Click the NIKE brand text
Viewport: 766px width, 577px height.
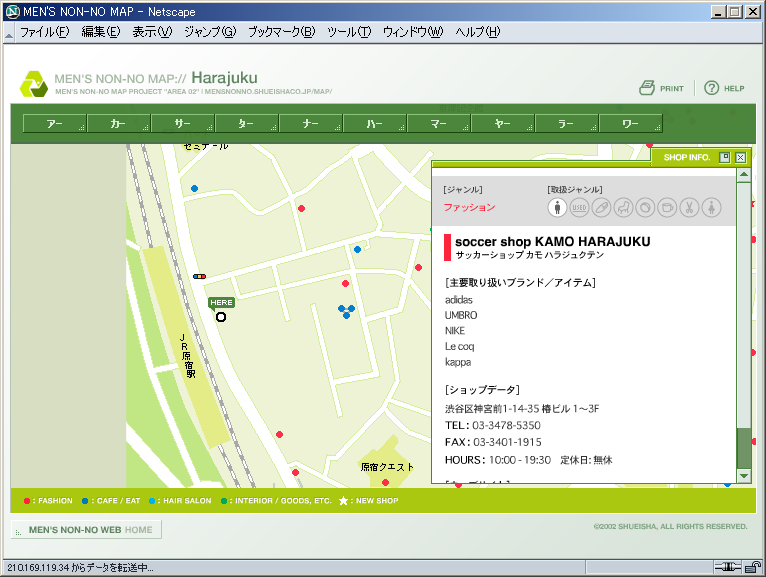(455, 331)
